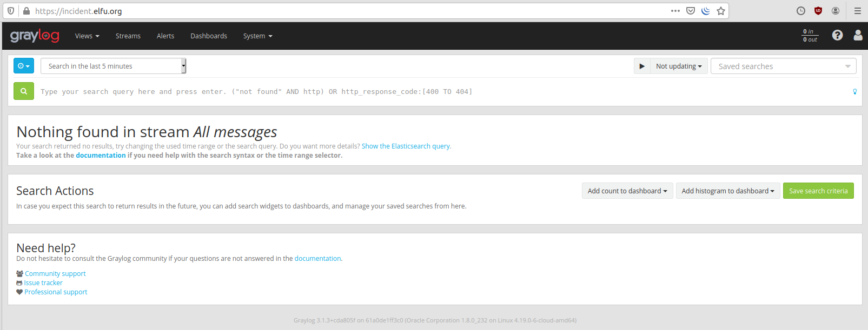The height and width of the screenshot is (330, 868).
Task: Go to Streams
Action: click(x=128, y=36)
